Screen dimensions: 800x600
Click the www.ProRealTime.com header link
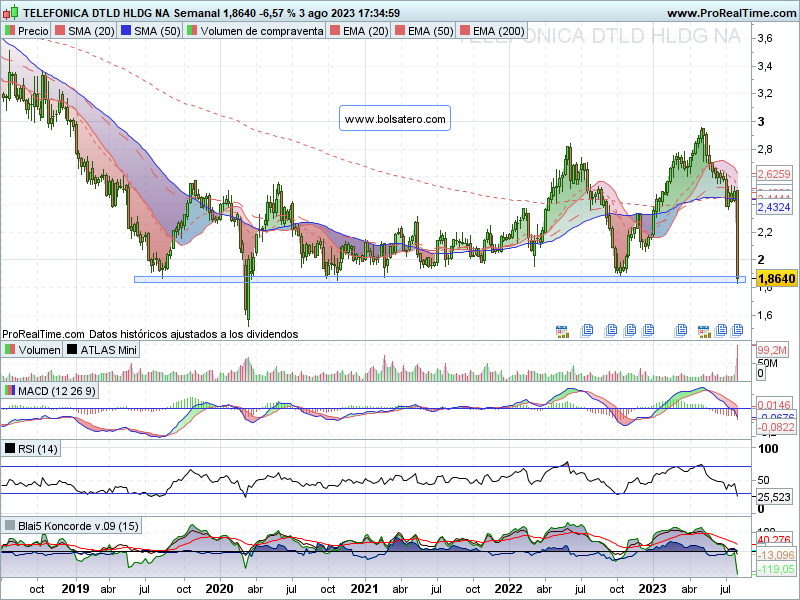point(732,13)
